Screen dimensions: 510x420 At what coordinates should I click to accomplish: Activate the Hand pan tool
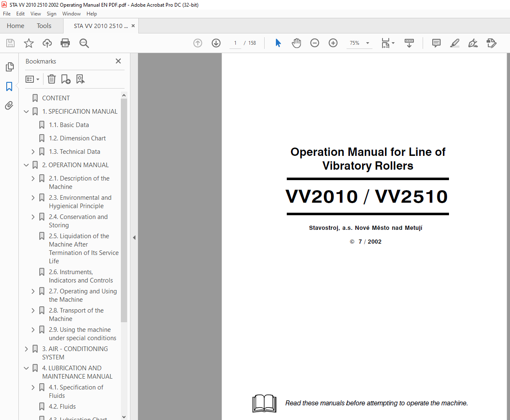pos(296,43)
